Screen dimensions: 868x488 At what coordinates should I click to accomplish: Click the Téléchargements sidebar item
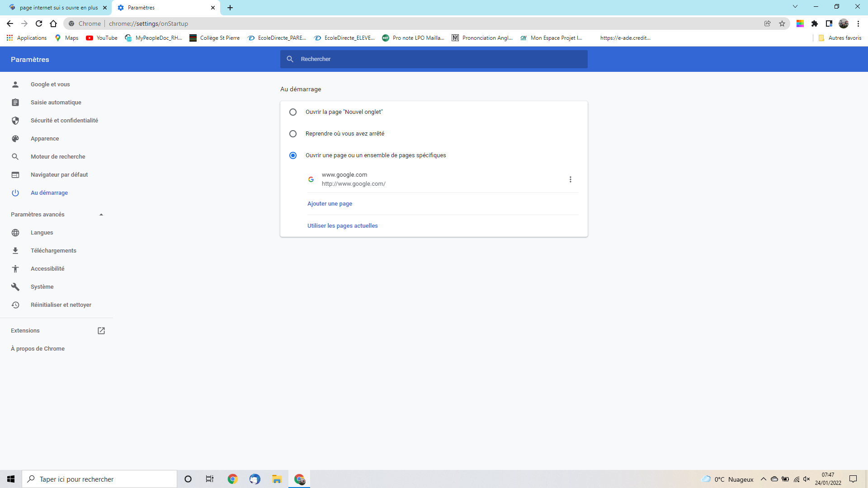(54, 250)
